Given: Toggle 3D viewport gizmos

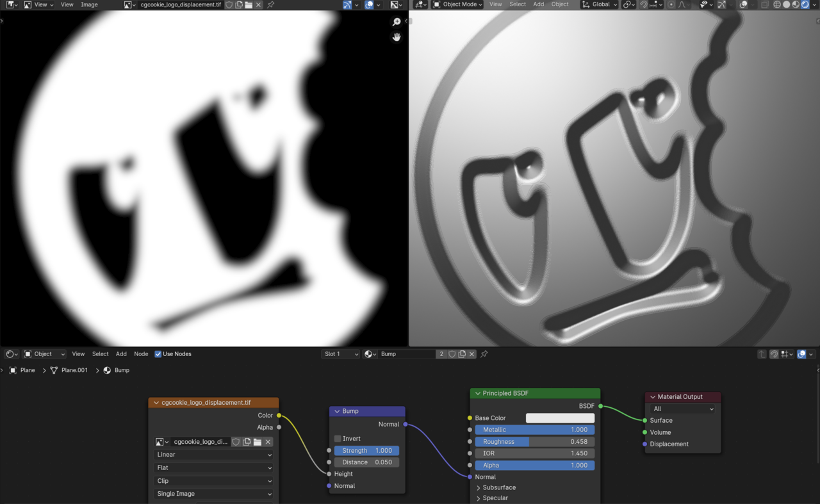Looking at the screenshot, I should click(721, 4).
